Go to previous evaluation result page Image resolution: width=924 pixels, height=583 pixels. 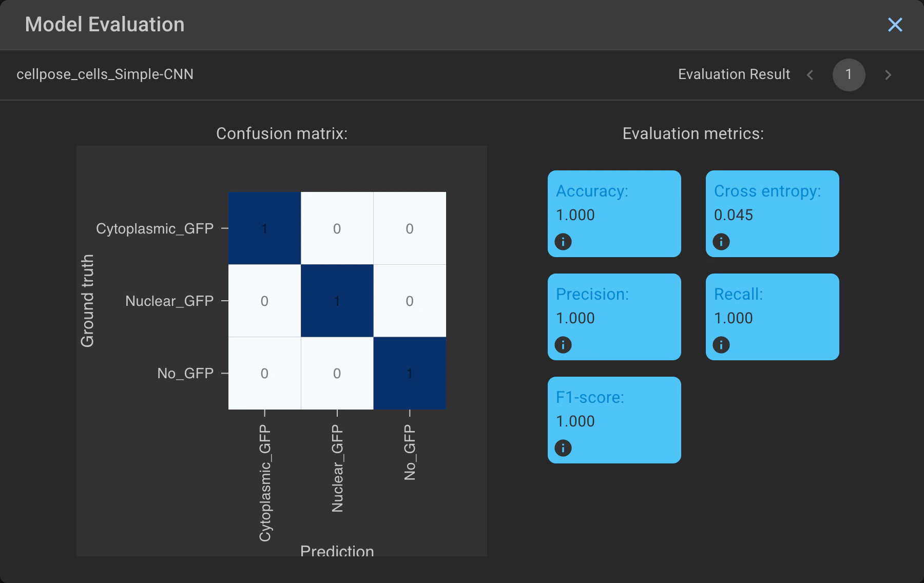[810, 75]
